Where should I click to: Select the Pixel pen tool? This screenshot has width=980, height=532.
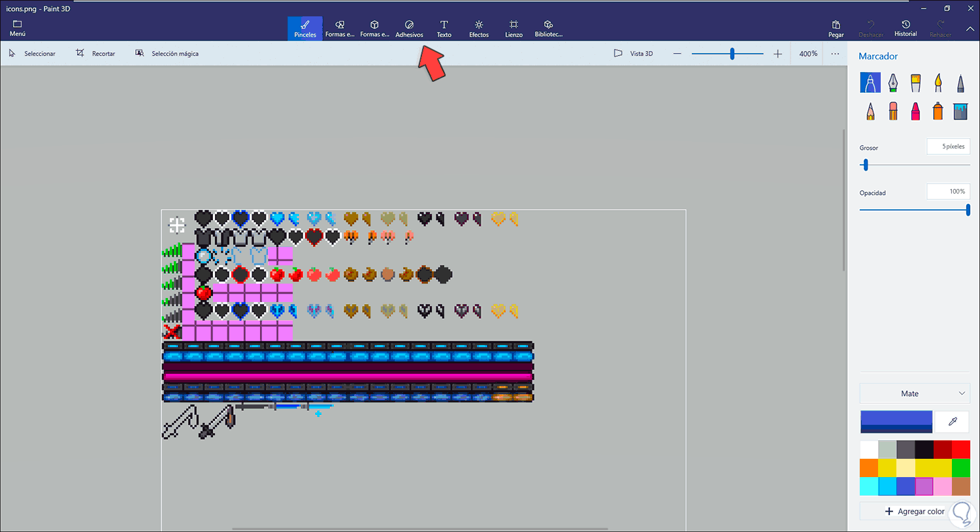coord(960,83)
